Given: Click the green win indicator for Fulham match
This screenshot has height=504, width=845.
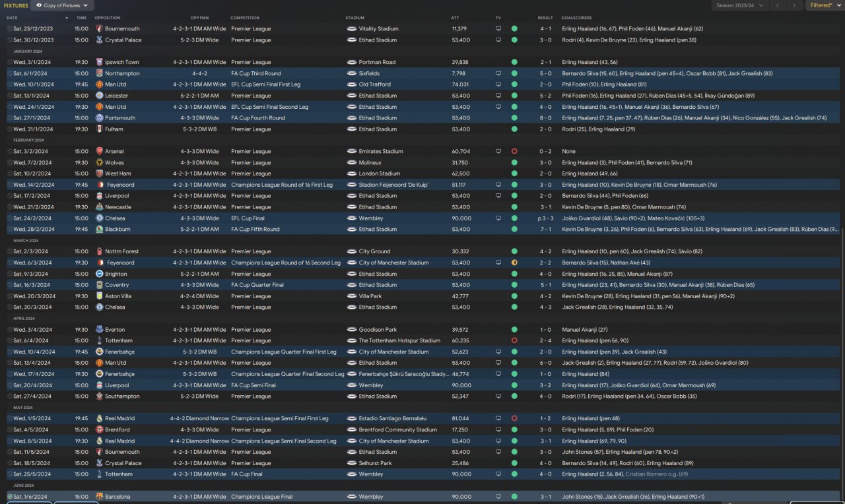Looking at the screenshot, I should point(514,129).
